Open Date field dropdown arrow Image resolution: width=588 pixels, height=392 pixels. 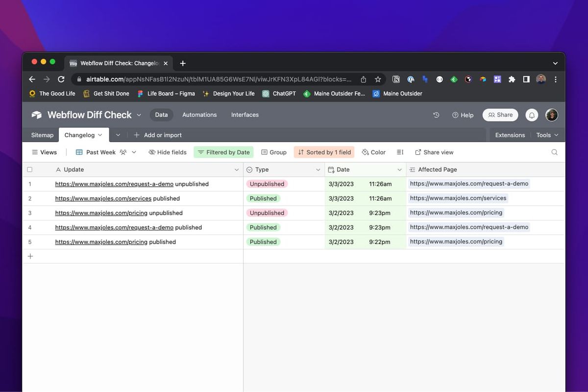pos(399,170)
